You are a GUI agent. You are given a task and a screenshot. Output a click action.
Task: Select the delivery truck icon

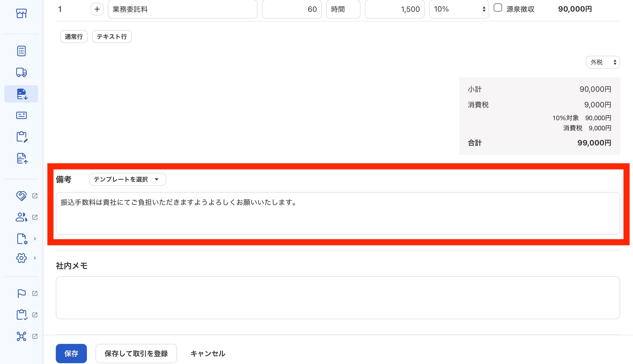click(x=21, y=72)
